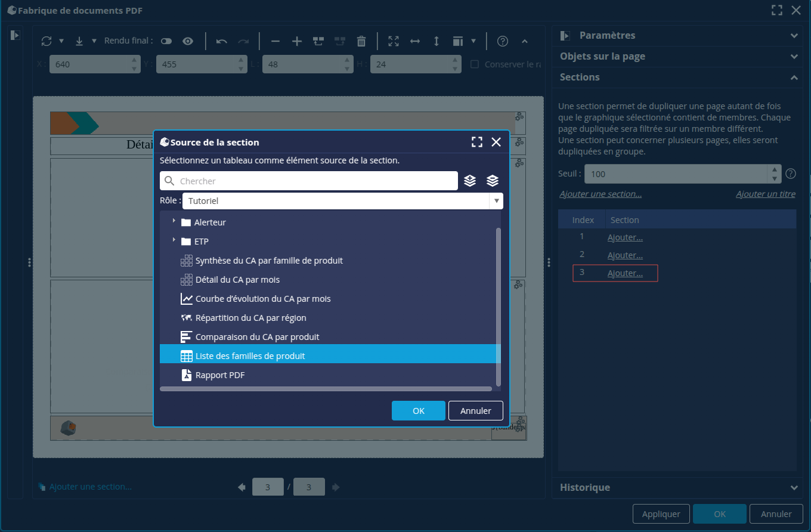This screenshot has width=811, height=532.
Task: Click the expand-all layers icon beside search
Action: tap(470, 181)
